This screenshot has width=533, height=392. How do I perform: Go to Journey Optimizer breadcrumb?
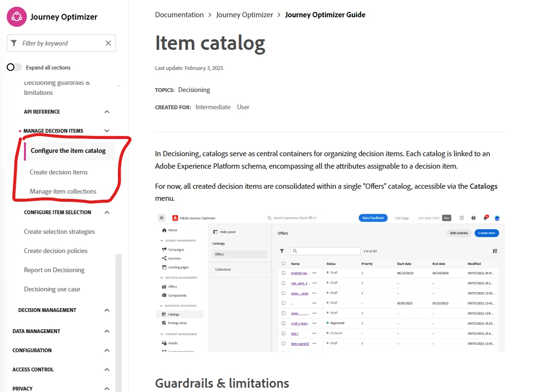(x=244, y=15)
